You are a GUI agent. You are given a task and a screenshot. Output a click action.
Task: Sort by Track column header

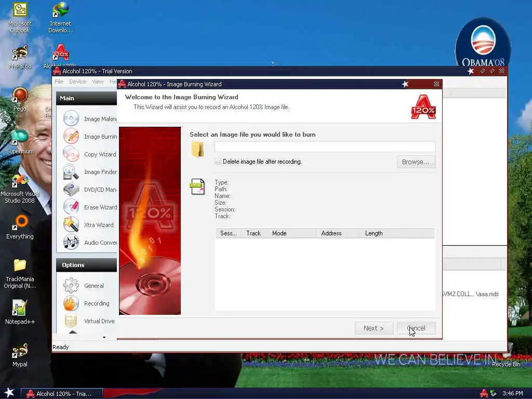[x=254, y=233]
